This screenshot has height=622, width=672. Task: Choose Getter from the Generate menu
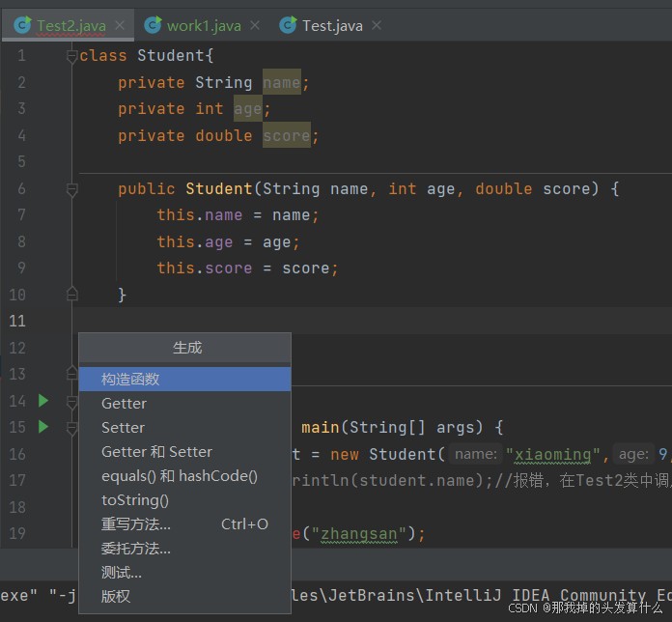[184, 404]
